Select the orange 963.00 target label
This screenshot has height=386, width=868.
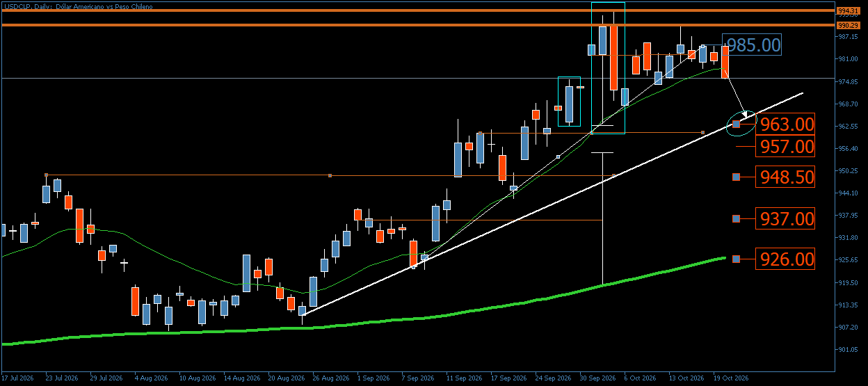[x=785, y=124]
